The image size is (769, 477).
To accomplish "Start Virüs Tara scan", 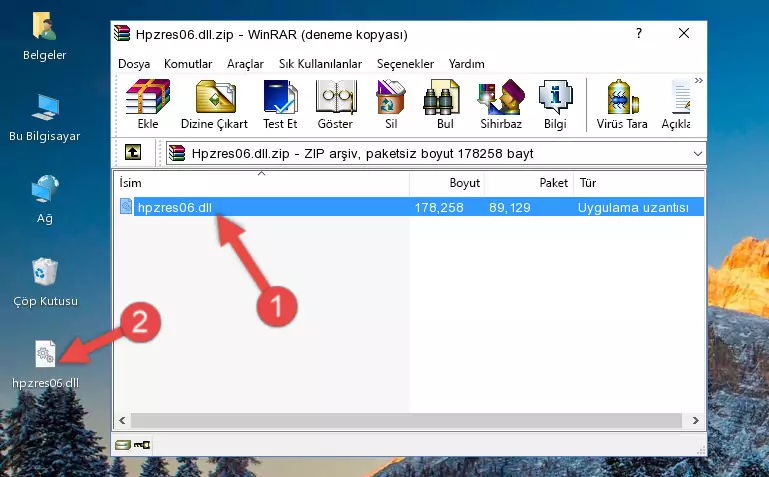I will coord(622,104).
